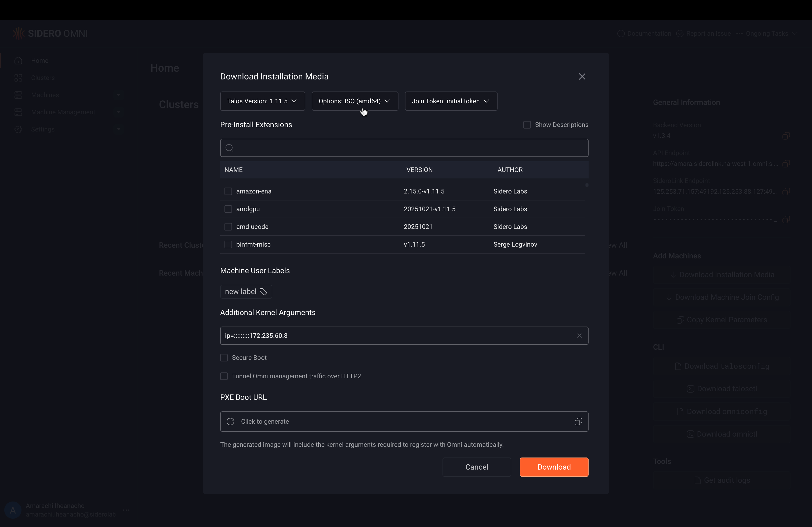
Task: Open the Talos Version dropdown
Action: point(262,101)
